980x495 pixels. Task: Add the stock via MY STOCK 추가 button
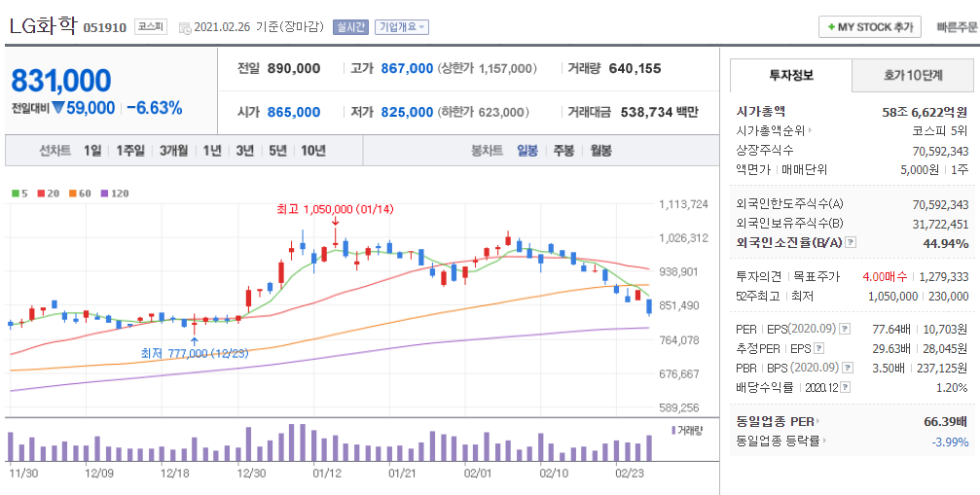869,27
